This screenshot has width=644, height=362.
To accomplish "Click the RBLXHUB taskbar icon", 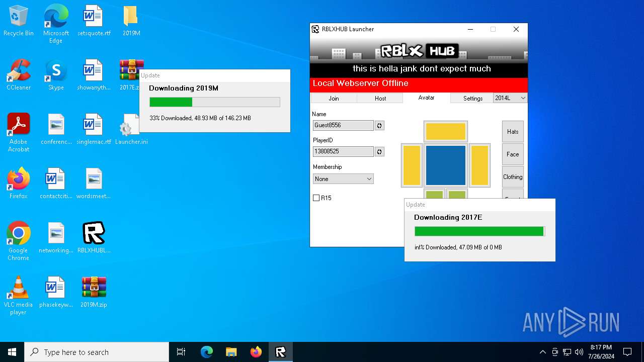I will pyautogui.click(x=281, y=352).
